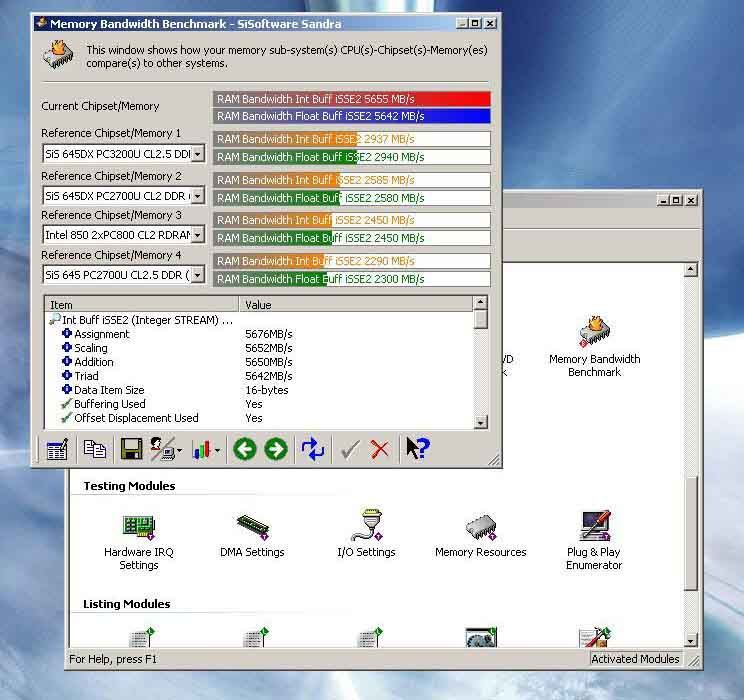The height and width of the screenshot is (700, 744).
Task: Go back with green left arrow
Action: (x=245, y=449)
